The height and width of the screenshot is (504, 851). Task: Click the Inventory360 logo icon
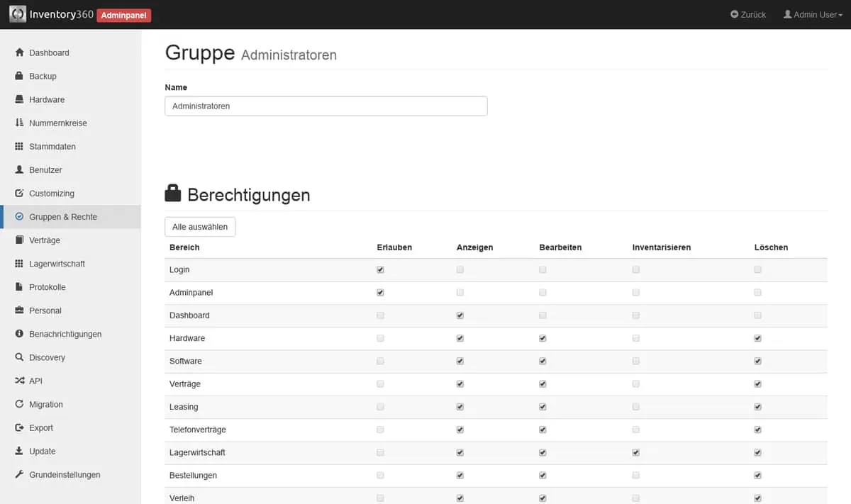point(18,14)
